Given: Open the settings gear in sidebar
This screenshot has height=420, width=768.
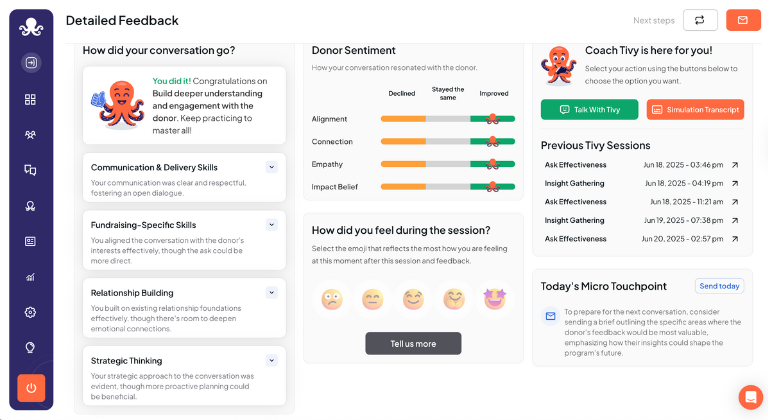Looking at the screenshot, I should click(30, 312).
